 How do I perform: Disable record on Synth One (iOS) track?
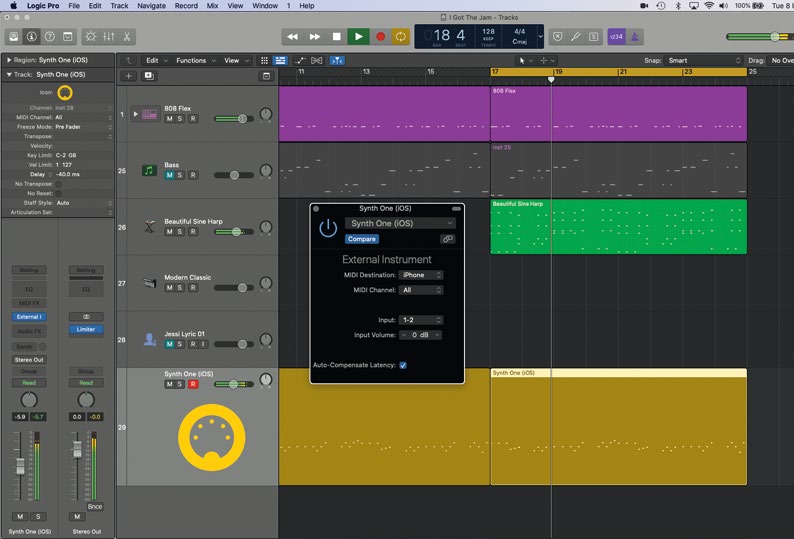pyautogui.click(x=193, y=384)
